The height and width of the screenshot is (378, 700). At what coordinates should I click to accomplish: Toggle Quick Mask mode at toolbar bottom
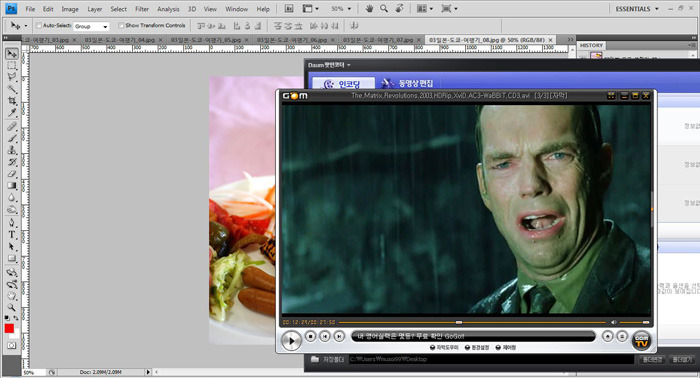[12, 345]
